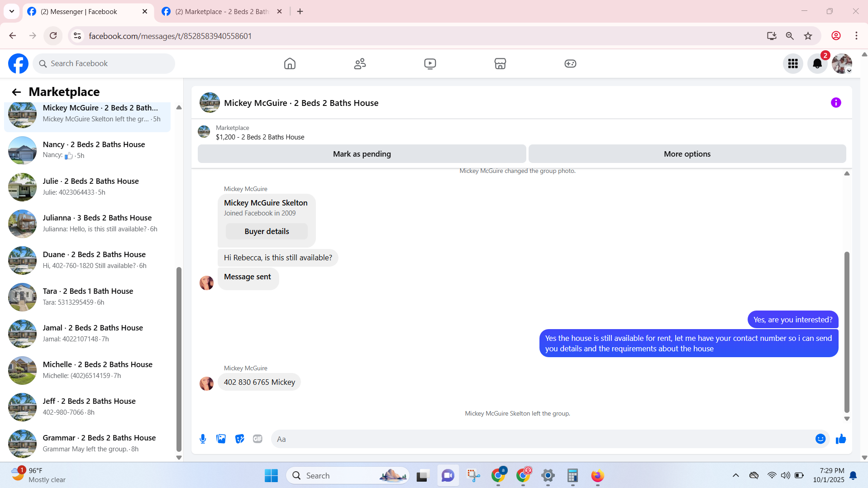Switch to Messenger Facebook tab

[x=88, y=12]
